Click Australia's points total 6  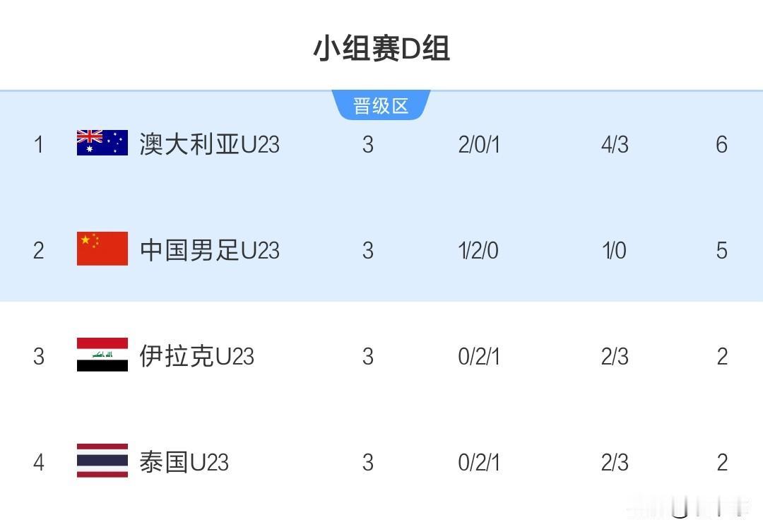click(721, 144)
